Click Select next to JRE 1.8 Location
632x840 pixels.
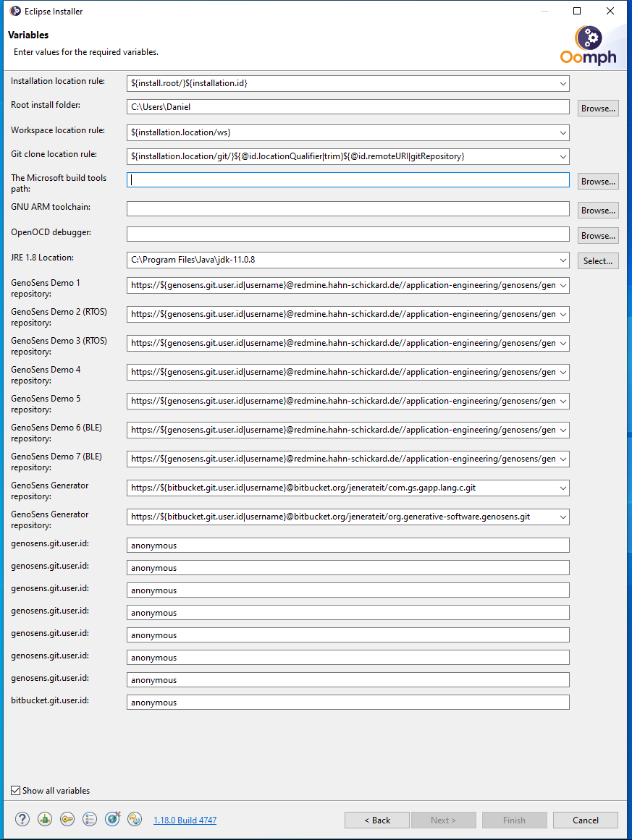[598, 261]
